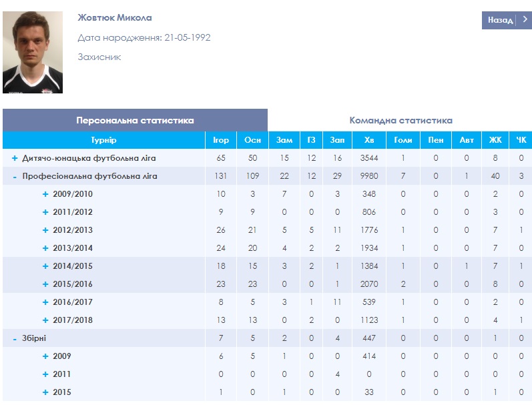Collapse the Професіональна футбольна ліга section
This screenshot has height=405, width=532.
pyautogui.click(x=15, y=177)
